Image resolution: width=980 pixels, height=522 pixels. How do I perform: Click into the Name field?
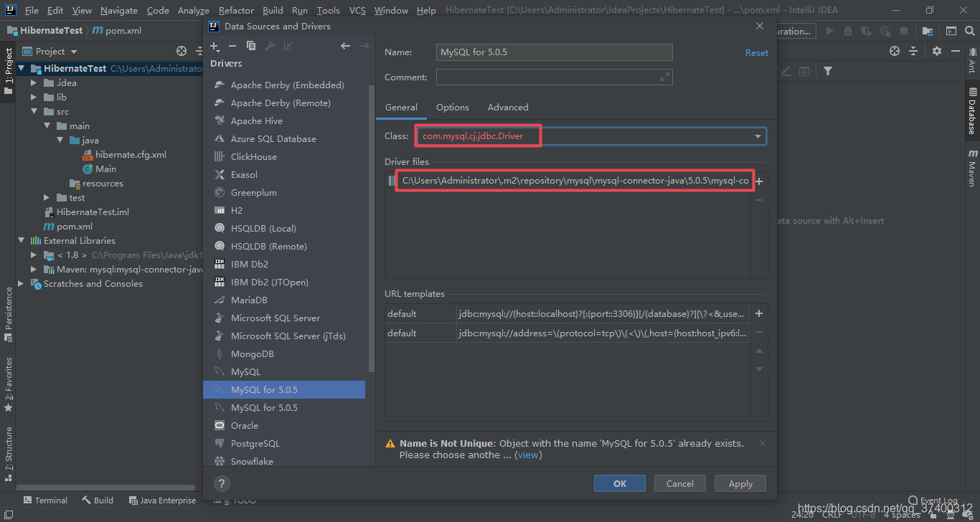[554, 52]
